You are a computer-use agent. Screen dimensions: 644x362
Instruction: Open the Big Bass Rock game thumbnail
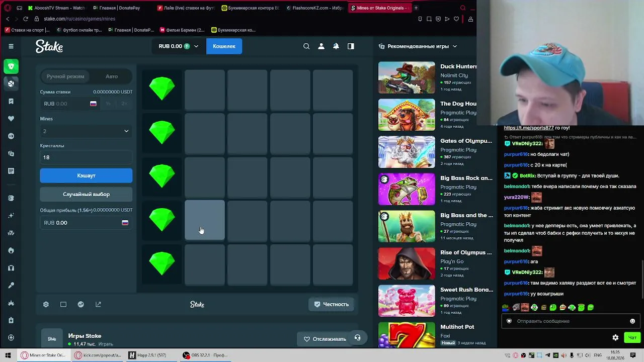click(x=407, y=189)
